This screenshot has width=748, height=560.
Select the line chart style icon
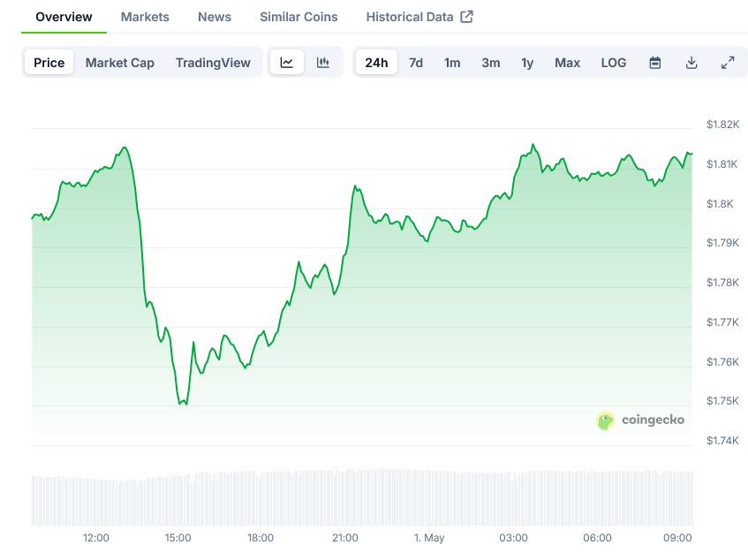point(287,62)
